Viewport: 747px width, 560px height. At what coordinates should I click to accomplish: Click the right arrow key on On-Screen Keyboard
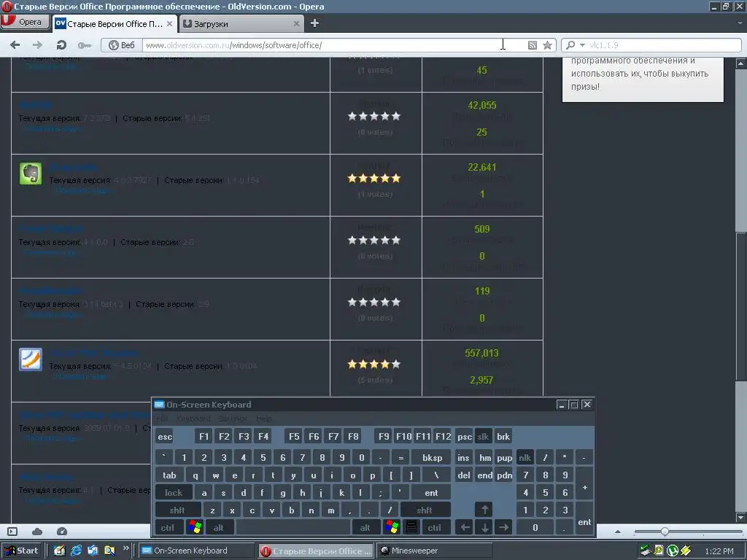[503, 527]
